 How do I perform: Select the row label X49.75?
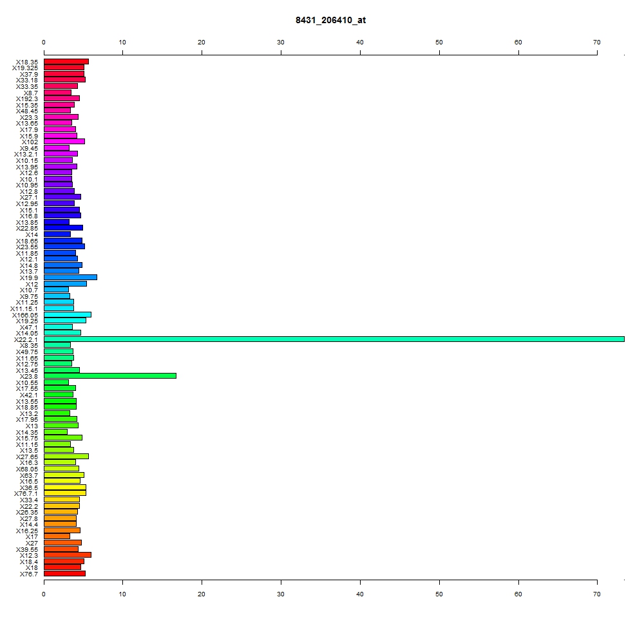(26, 352)
